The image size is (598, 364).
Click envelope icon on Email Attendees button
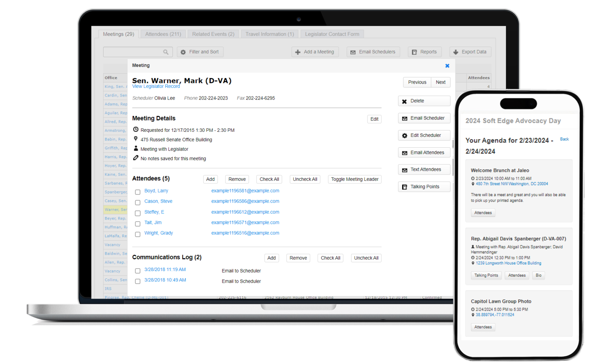coord(405,153)
